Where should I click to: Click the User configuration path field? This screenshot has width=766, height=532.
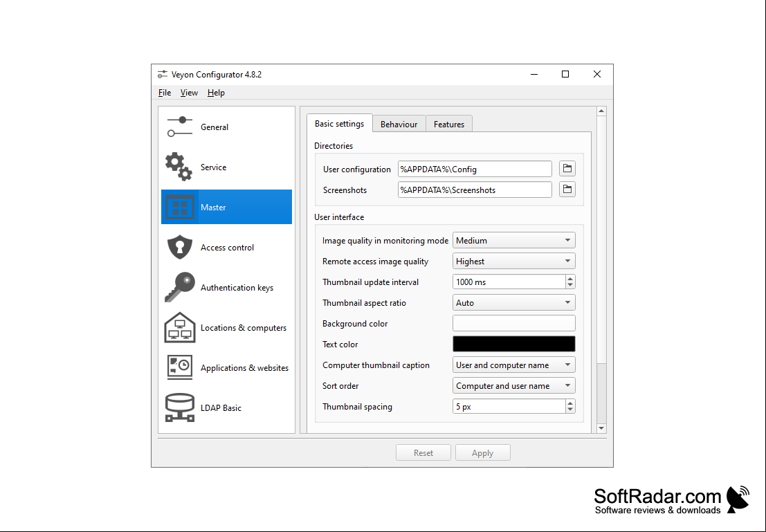(x=475, y=169)
